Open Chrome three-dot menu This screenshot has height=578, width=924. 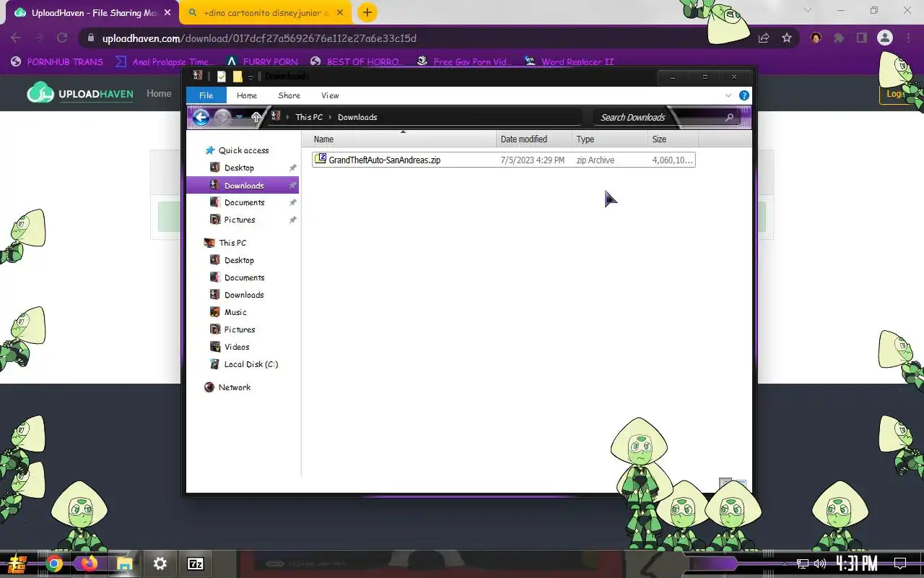908,38
